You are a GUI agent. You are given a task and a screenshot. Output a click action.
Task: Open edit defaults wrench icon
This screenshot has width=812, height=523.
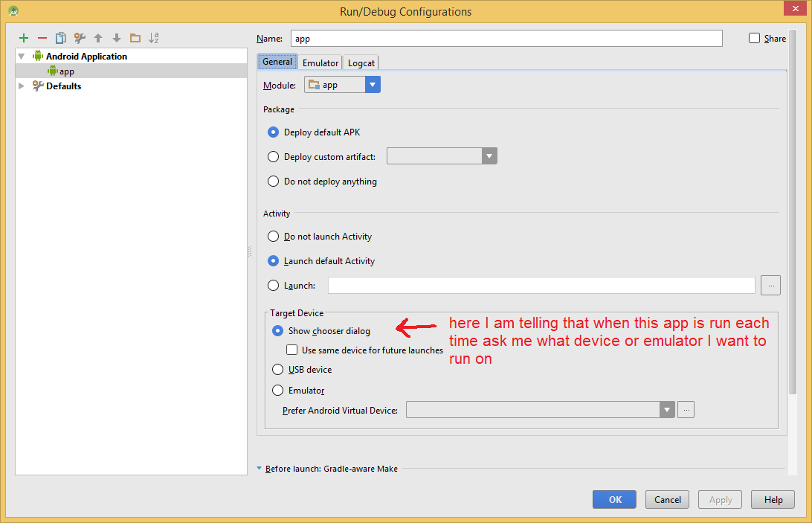click(80, 38)
